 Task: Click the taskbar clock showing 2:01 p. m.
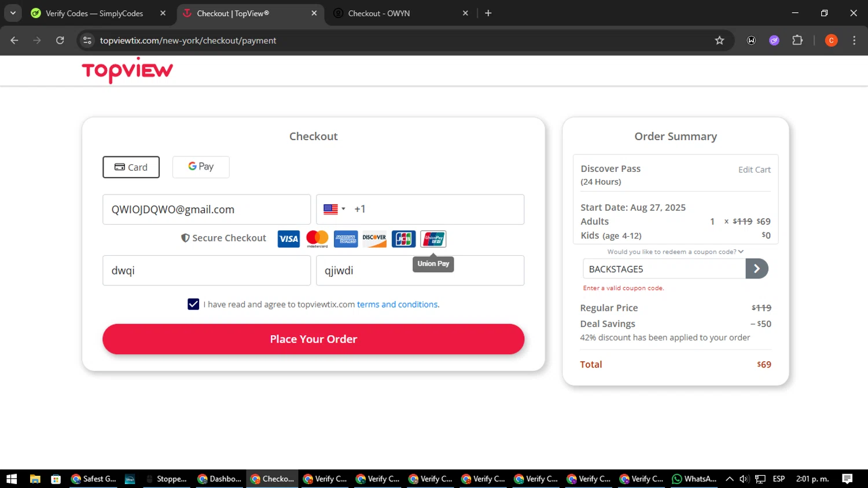812,479
